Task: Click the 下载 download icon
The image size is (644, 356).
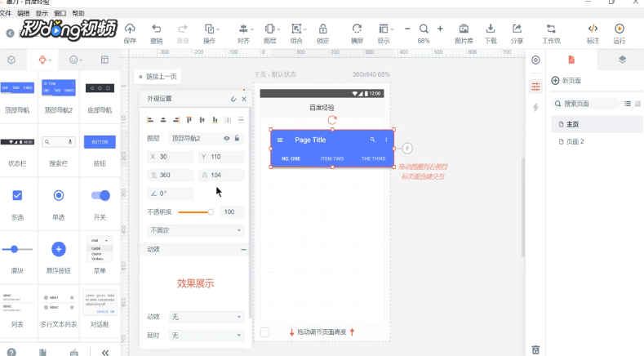Action: click(x=490, y=29)
